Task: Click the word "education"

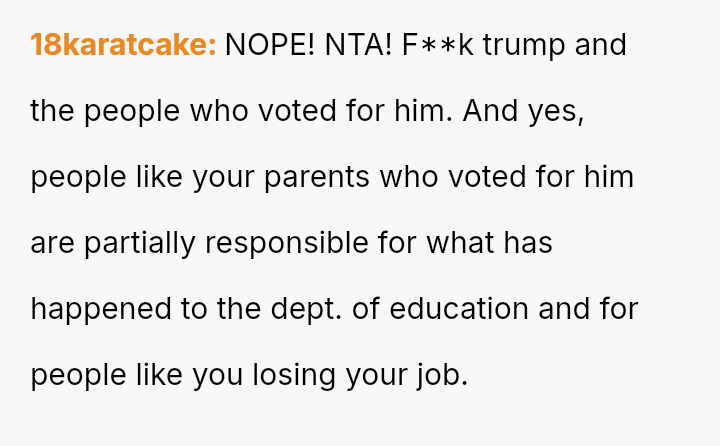Action: pyautogui.click(x=458, y=309)
